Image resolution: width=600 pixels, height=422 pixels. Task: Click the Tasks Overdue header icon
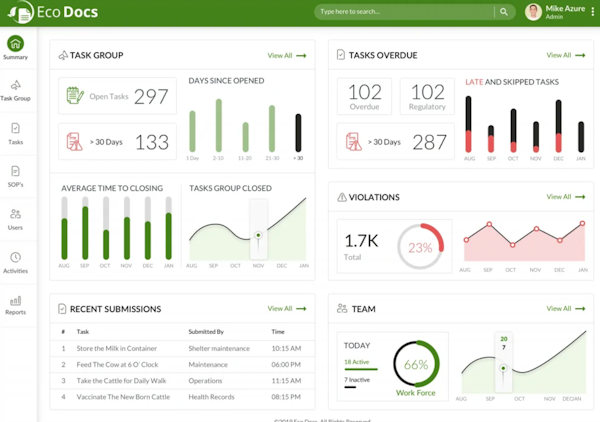click(341, 55)
